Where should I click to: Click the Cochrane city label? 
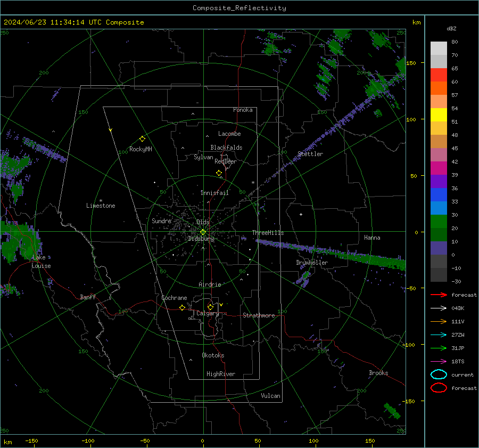[174, 298]
